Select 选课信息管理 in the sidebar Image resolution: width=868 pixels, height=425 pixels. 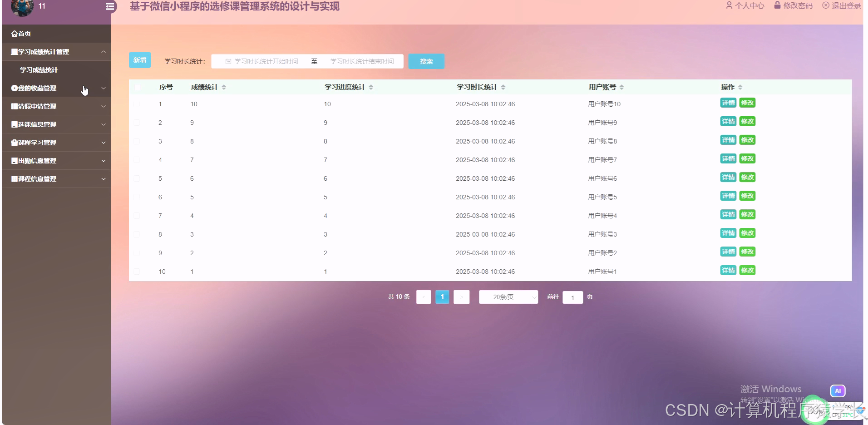click(36, 124)
